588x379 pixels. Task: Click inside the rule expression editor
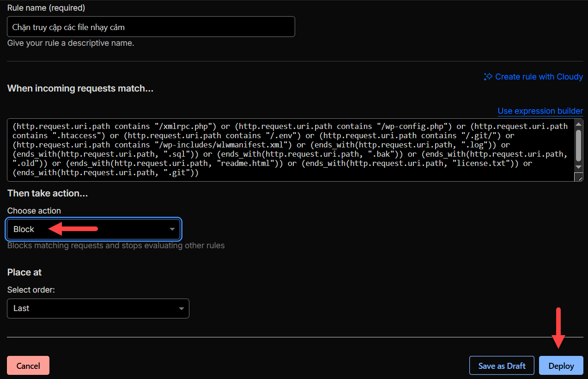(290, 149)
